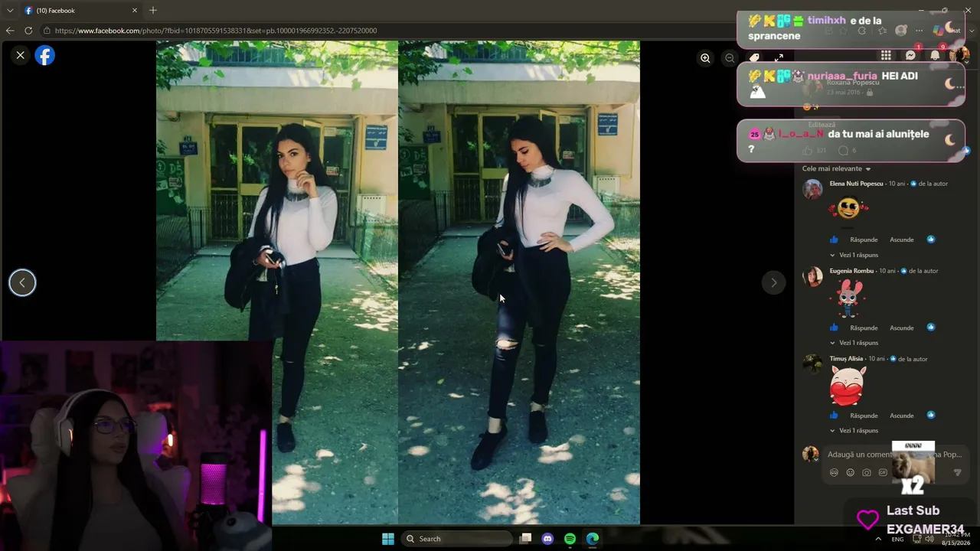Open a new browser tab
Viewport: 980px width, 551px height.
coord(153,11)
